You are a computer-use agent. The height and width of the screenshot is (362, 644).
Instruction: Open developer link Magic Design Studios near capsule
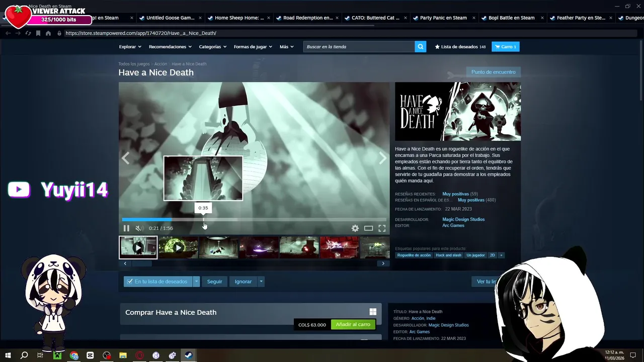click(x=463, y=219)
